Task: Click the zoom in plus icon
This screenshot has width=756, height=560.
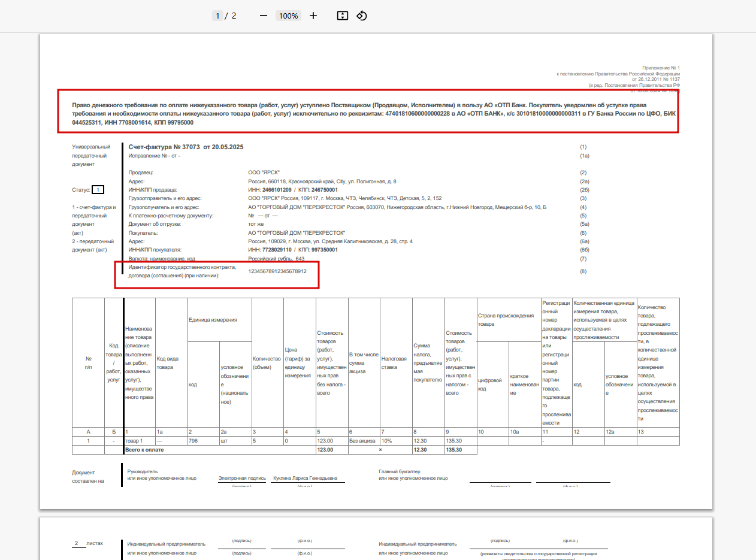Action: pyautogui.click(x=313, y=16)
